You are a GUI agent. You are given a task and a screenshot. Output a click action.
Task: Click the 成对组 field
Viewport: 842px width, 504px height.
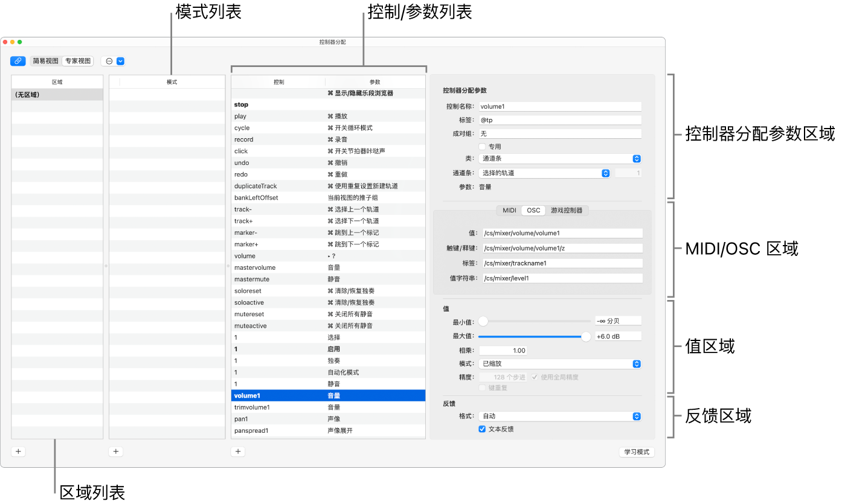pyautogui.click(x=560, y=134)
